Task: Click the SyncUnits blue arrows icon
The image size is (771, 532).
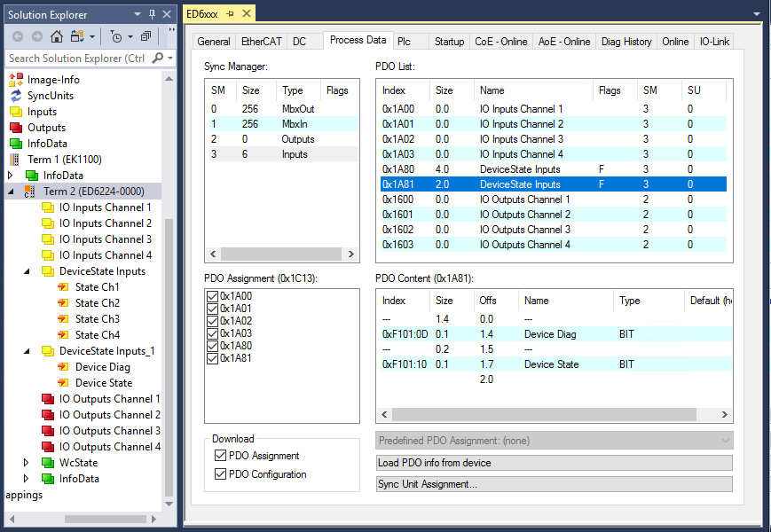Action: point(16,96)
